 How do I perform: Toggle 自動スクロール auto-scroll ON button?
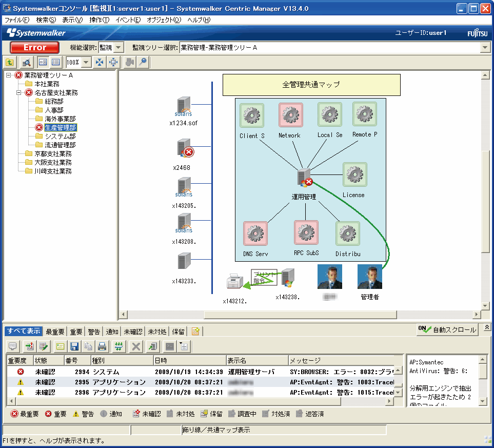pos(447,330)
